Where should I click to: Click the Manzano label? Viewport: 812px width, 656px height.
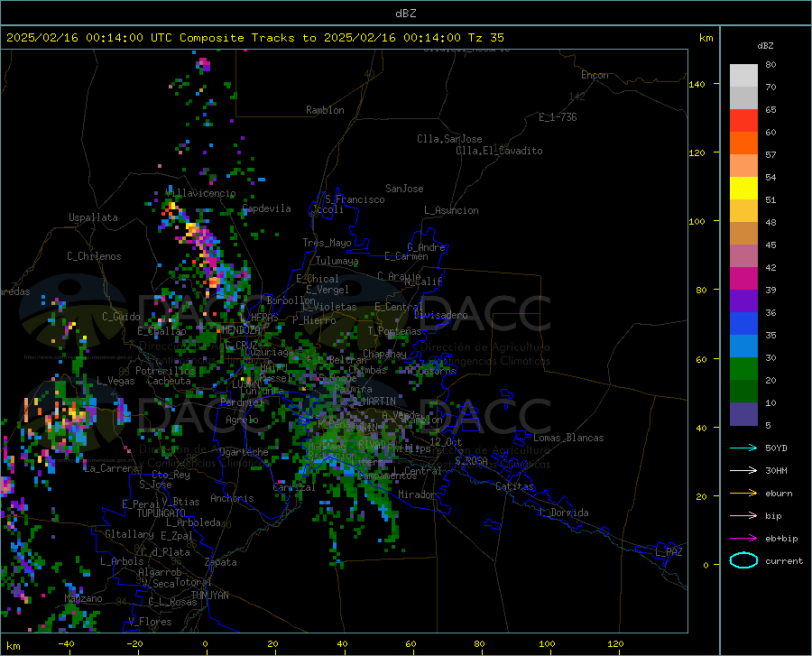point(83,598)
